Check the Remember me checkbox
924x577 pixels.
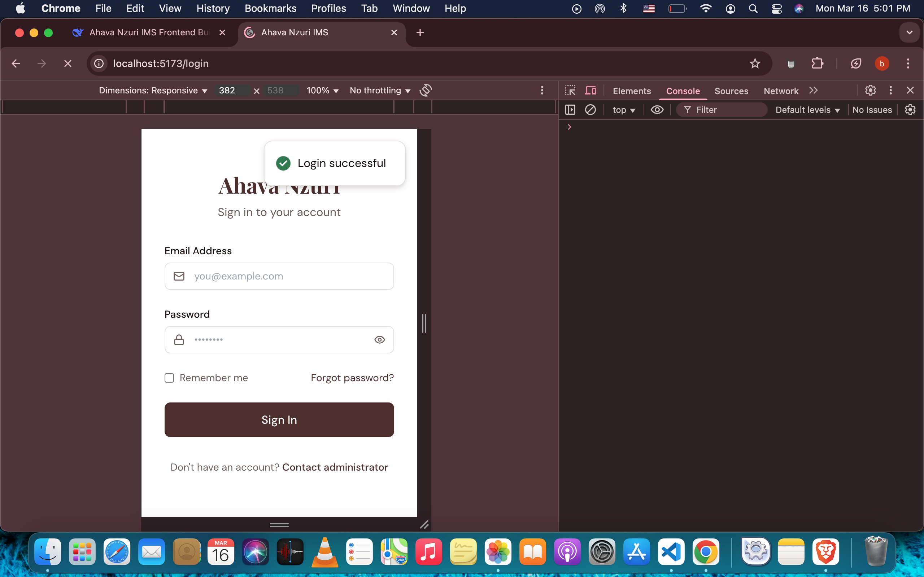click(169, 378)
